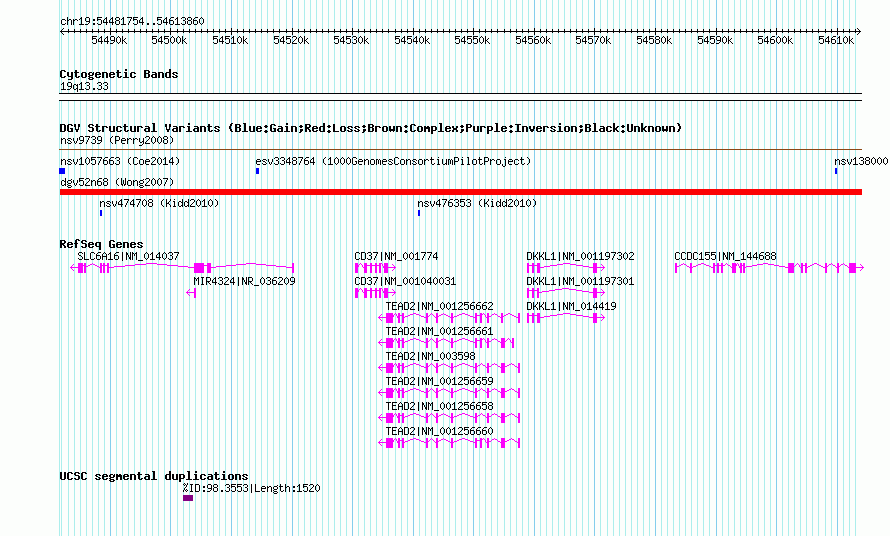The width and height of the screenshot is (890, 536).
Task: Click the MIR4324 gene glyph
Action: [x=191, y=293]
